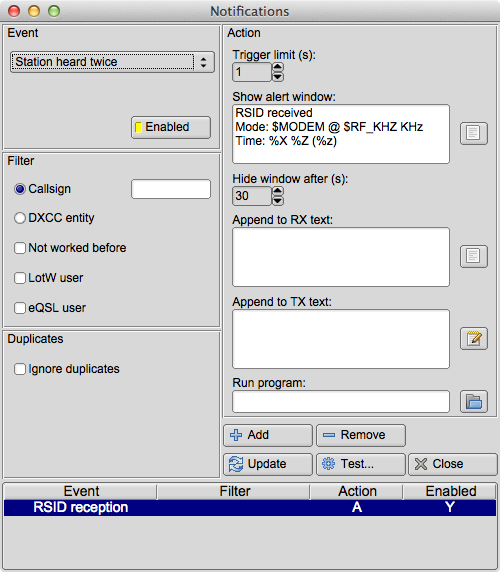The height and width of the screenshot is (572, 500).
Task: Open RX text template icon
Action: click(473, 256)
